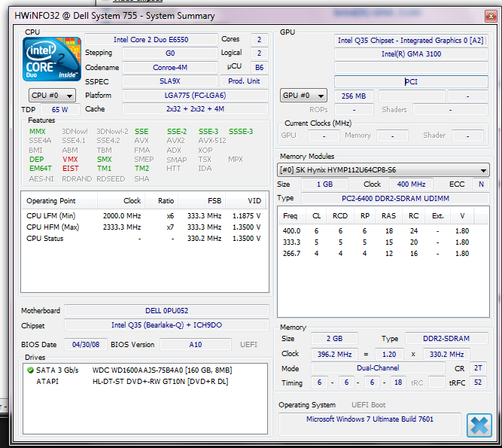502x448 pixels.
Task: Click the Prod. Unit field
Action: point(244,81)
